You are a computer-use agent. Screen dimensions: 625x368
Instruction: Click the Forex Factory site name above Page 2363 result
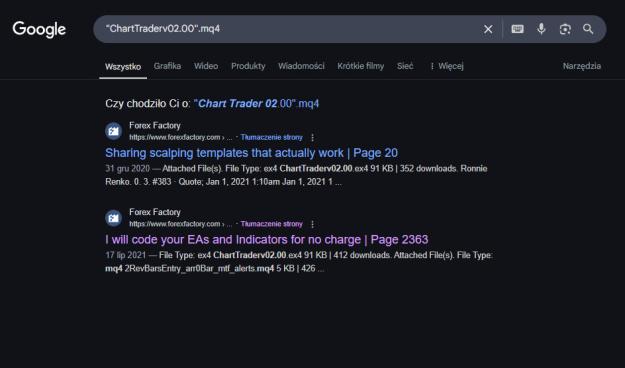155,212
